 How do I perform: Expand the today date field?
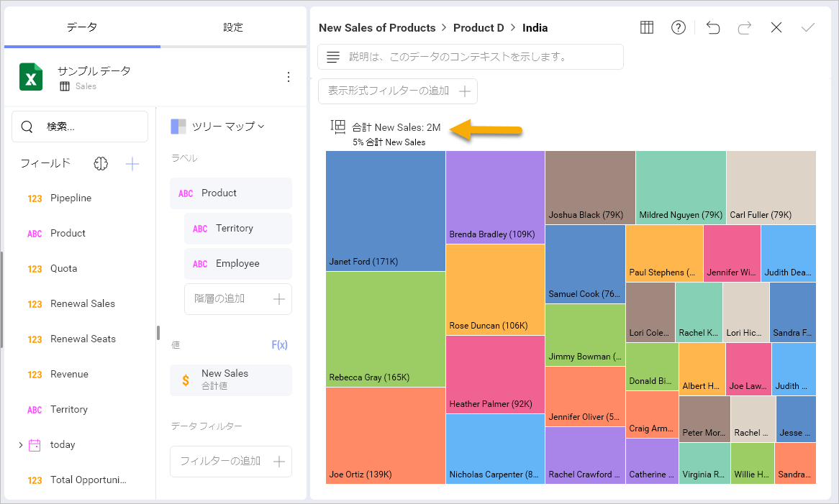[x=21, y=444]
